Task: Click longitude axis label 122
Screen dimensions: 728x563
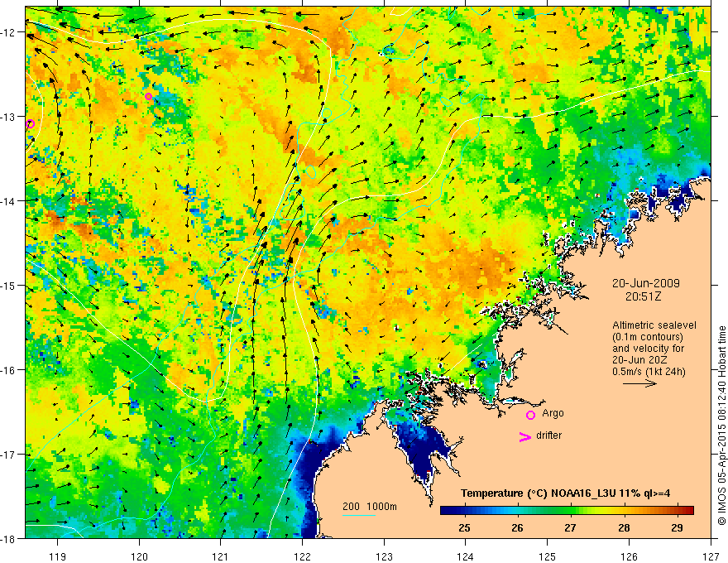Action: tap(302, 556)
